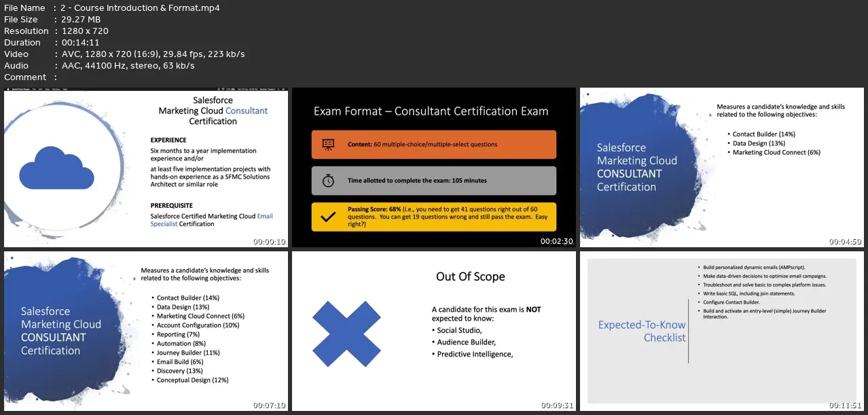Click the checkmark icon beside Passing Score
Image resolution: width=868 pixels, height=415 pixels.
pyautogui.click(x=328, y=217)
